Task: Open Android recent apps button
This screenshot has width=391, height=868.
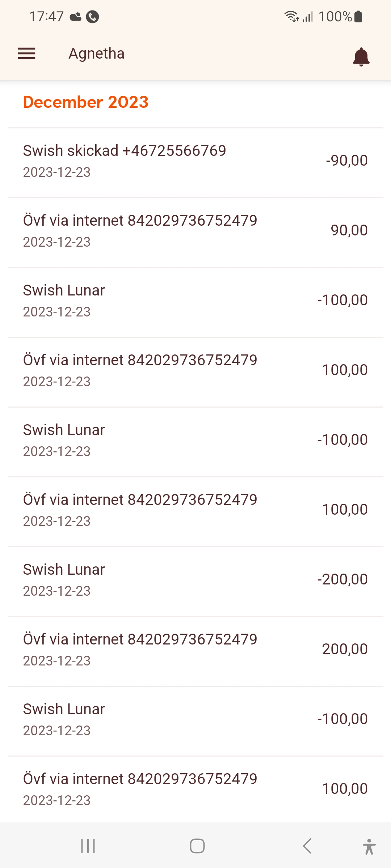Action: [88, 846]
